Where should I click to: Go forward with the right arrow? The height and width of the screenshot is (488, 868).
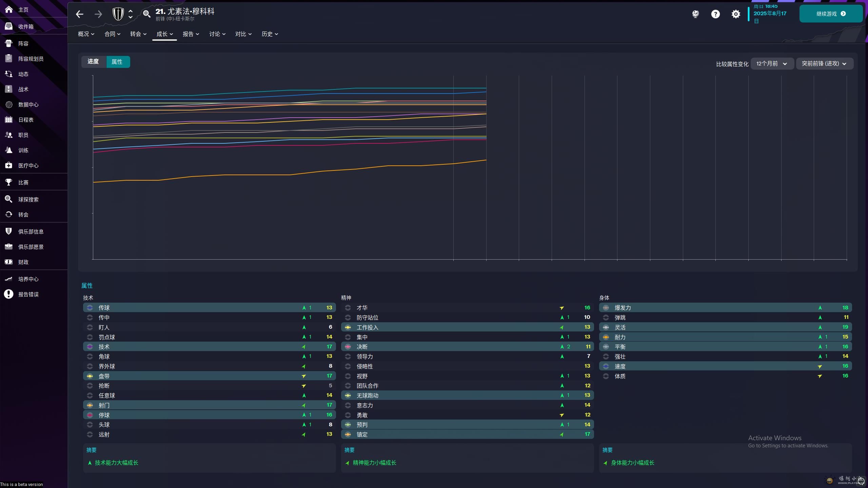pos(98,14)
